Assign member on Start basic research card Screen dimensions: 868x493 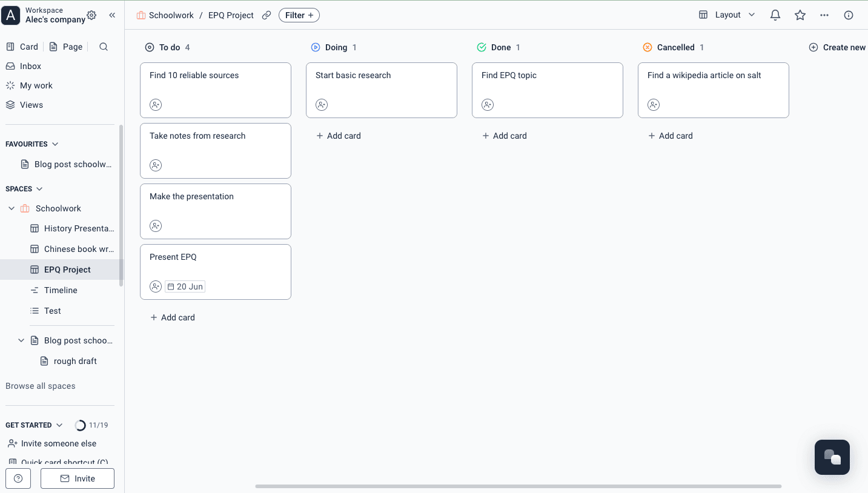point(322,105)
